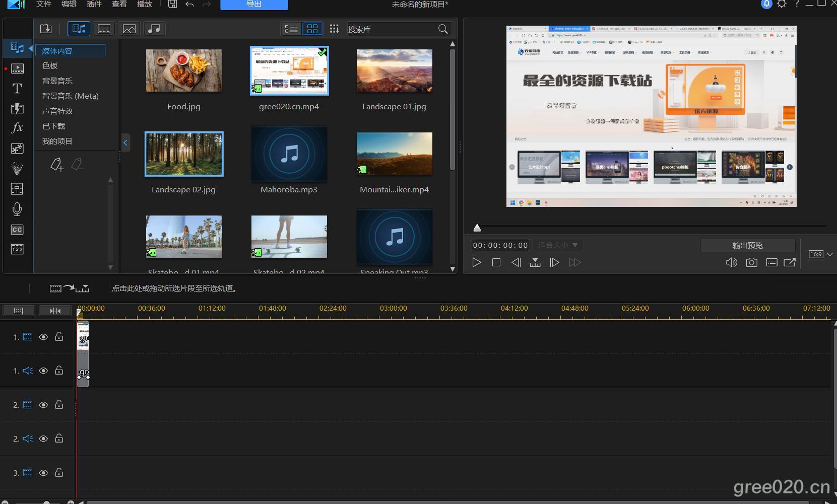Filter library by images only
Image resolution: width=837 pixels, height=504 pixels.
pyautogui.click(x=129, y=29)
